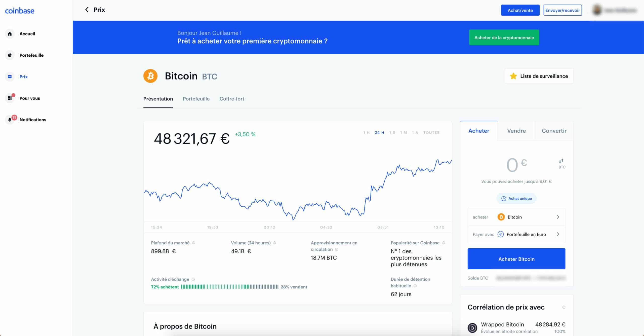Click the 0 € amount input field
This screenshot has height=336, width=644.
coord(516,165)
